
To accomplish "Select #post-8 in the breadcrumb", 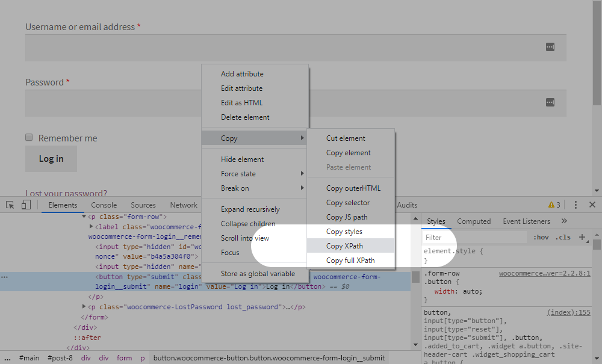I will 60,358.
